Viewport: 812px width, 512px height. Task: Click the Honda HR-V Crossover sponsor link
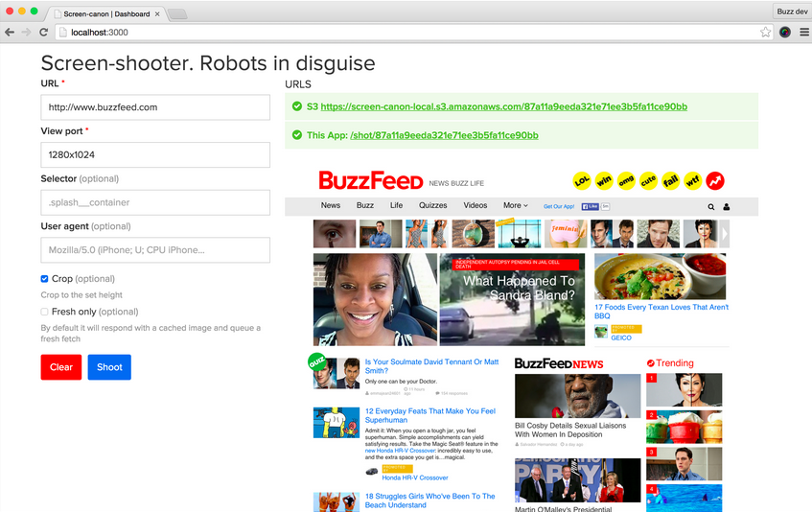point(415,477)
